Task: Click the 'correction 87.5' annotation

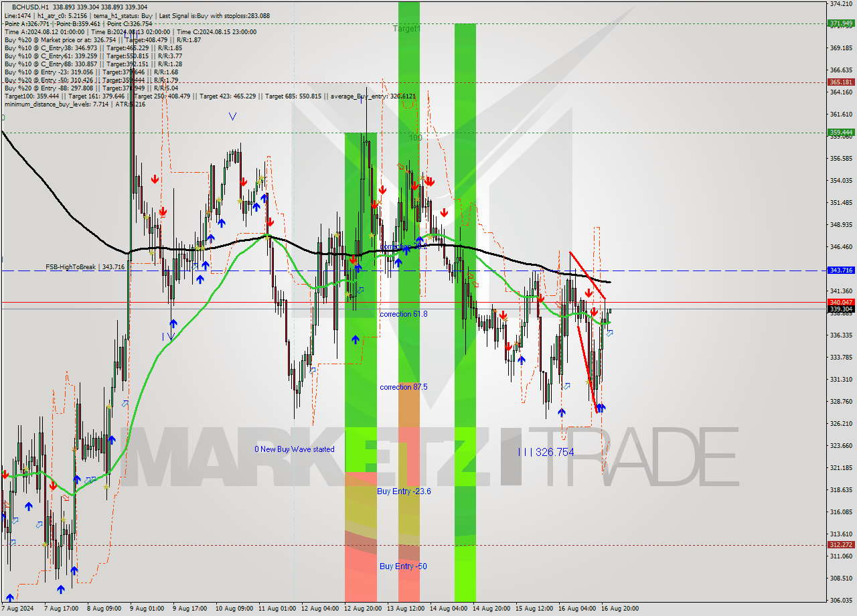Action: coord(404,387)
